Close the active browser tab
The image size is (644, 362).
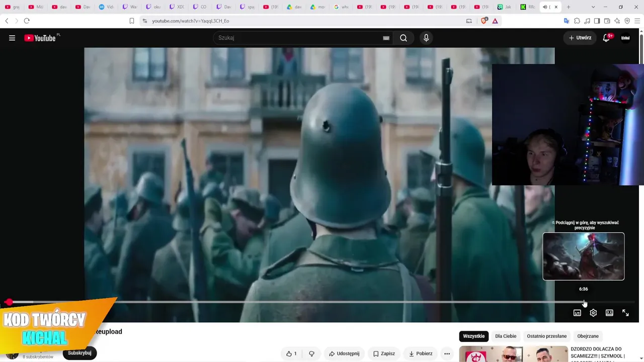pyautogui.click(x=556, y=7)
